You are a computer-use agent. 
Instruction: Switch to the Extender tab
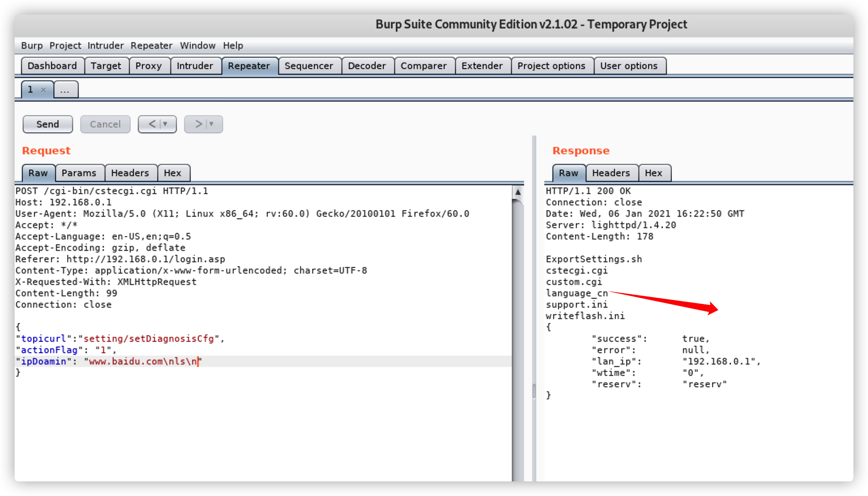tap(482, 66)
